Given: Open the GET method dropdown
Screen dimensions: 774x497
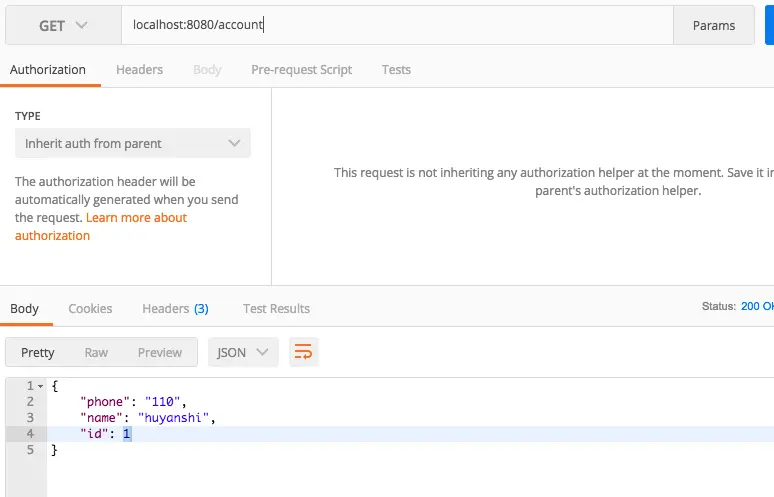Looking at the screenshot, I should (x=63, y=25).
